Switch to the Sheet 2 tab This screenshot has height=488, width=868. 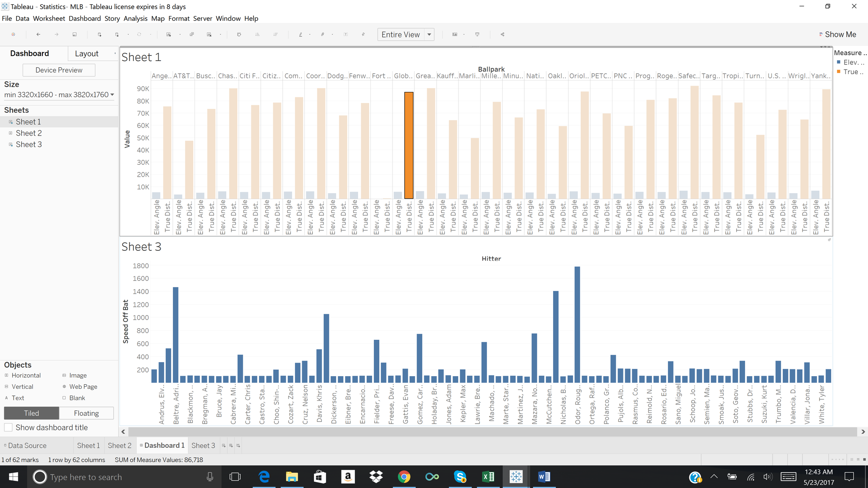click(120, 445)
